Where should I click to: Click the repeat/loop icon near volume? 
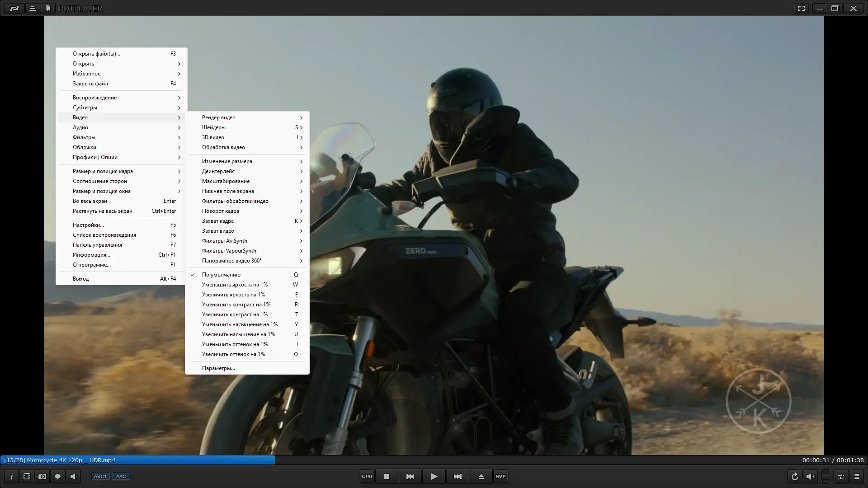(794, 476)
